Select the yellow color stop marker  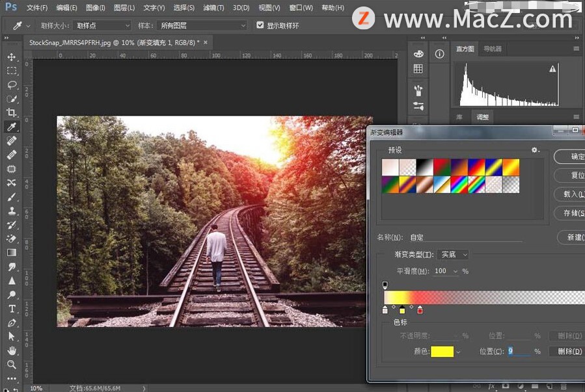click(x=402, y=309)
